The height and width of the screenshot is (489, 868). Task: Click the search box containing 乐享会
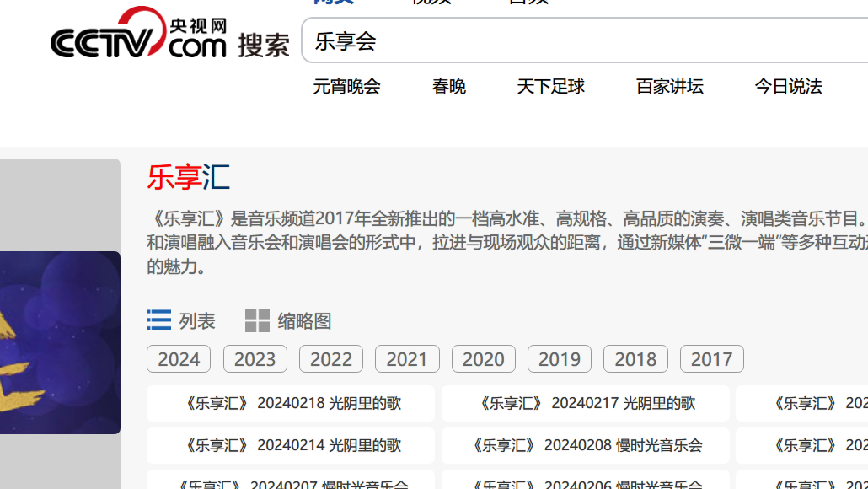coord(585,40)
